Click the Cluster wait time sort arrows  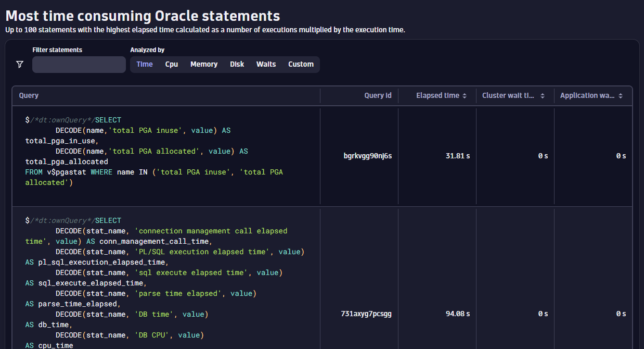[x=543, y=96]
